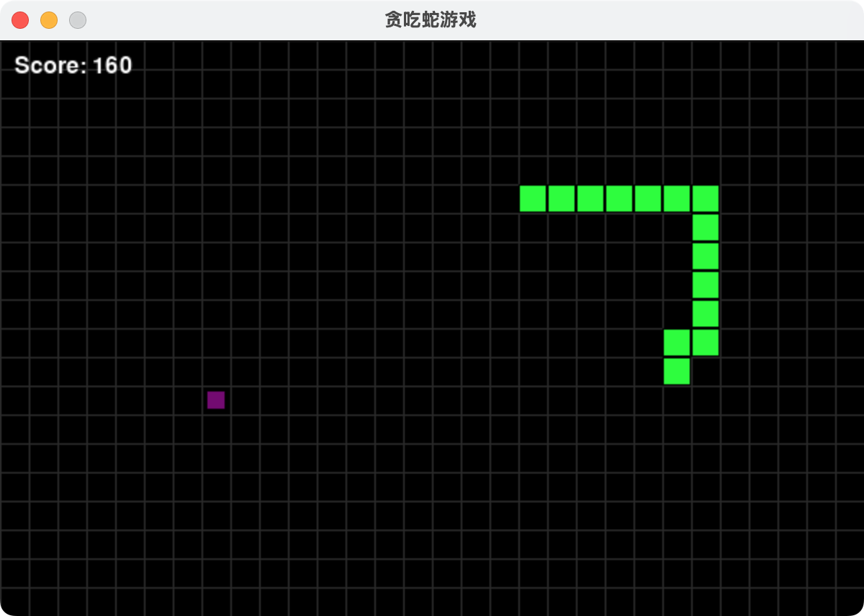Click the snake's top-right corner segment
The image size is (864, 616).
(x=706, y=199)
